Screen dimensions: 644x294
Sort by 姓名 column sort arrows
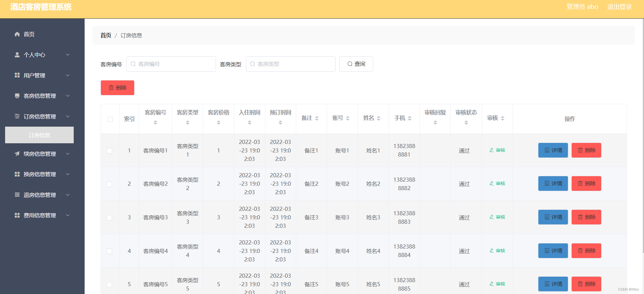(x=378, y=118)
